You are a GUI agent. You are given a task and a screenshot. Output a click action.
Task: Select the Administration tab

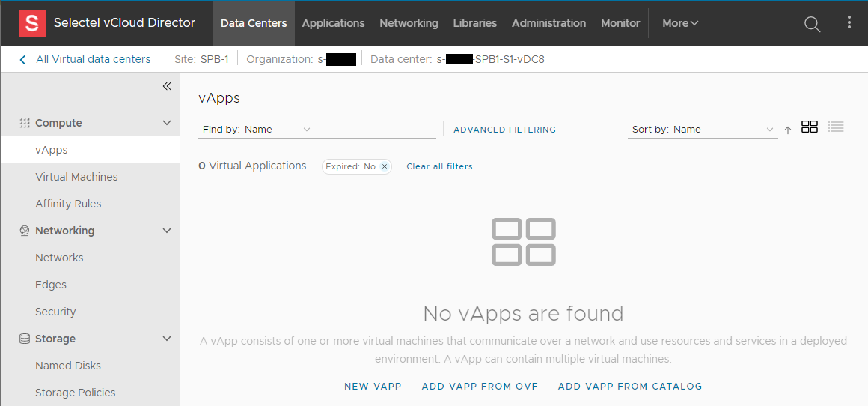point(548,23)
